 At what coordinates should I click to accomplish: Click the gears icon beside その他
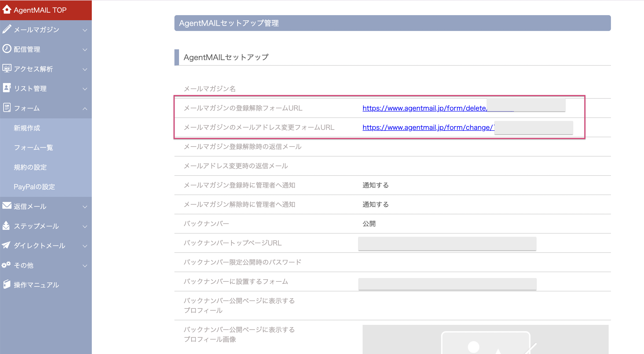coord(6,265)
